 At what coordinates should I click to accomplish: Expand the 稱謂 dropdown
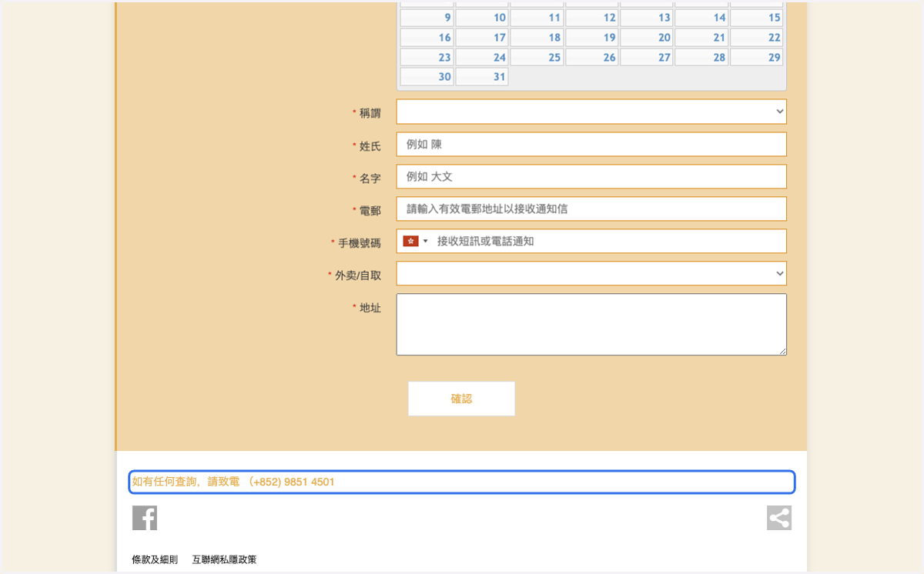(591, 112)
